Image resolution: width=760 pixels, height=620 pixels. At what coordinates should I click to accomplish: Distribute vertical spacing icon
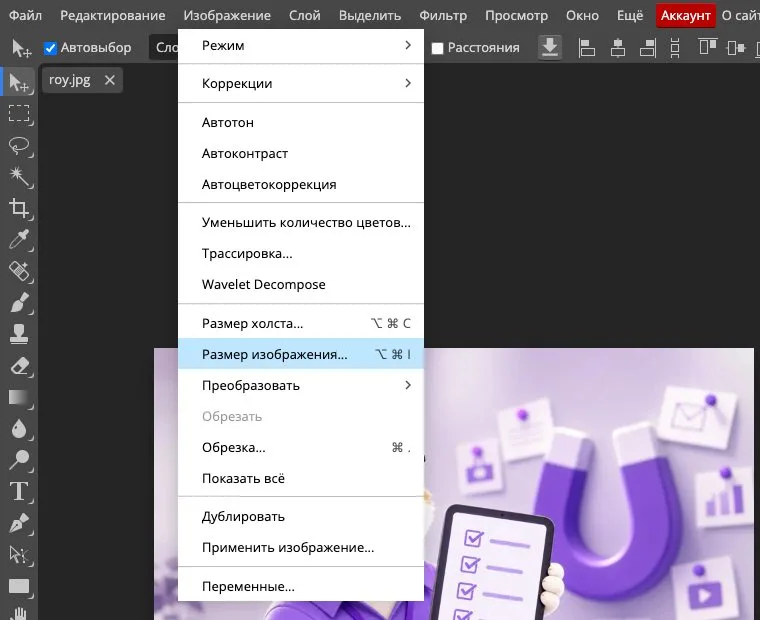tap(675, 48)
